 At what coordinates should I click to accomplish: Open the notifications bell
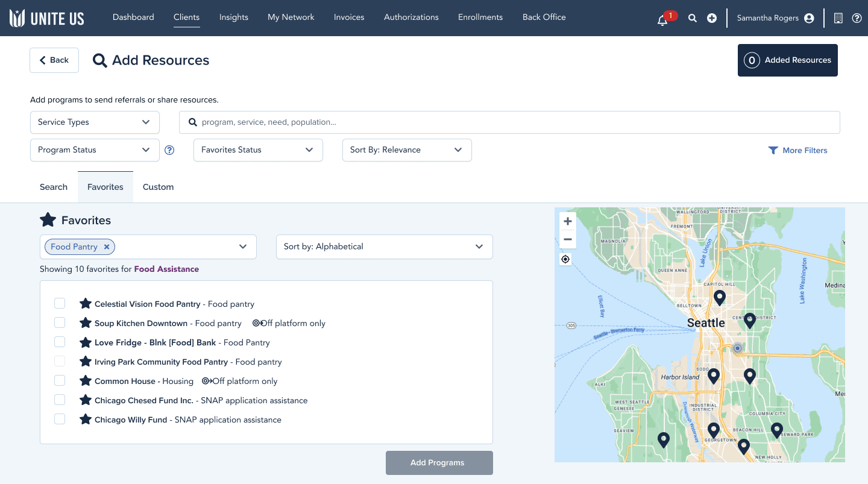coord(662,19)
